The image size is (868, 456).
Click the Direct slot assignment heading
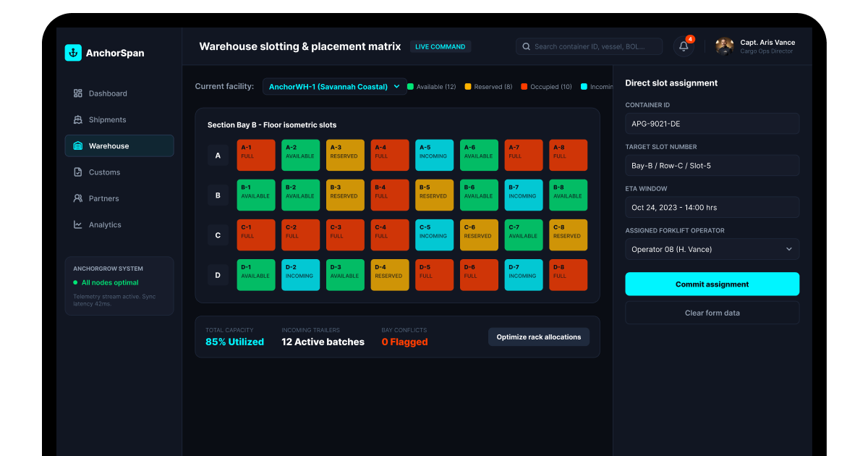click(x=671, y=83)
